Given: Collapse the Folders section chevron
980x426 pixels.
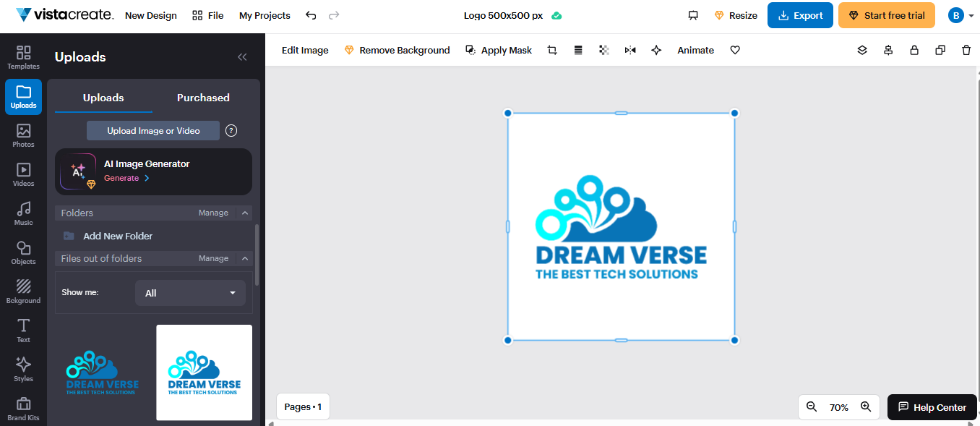Looking at the screenshot, I should [245, 213].
